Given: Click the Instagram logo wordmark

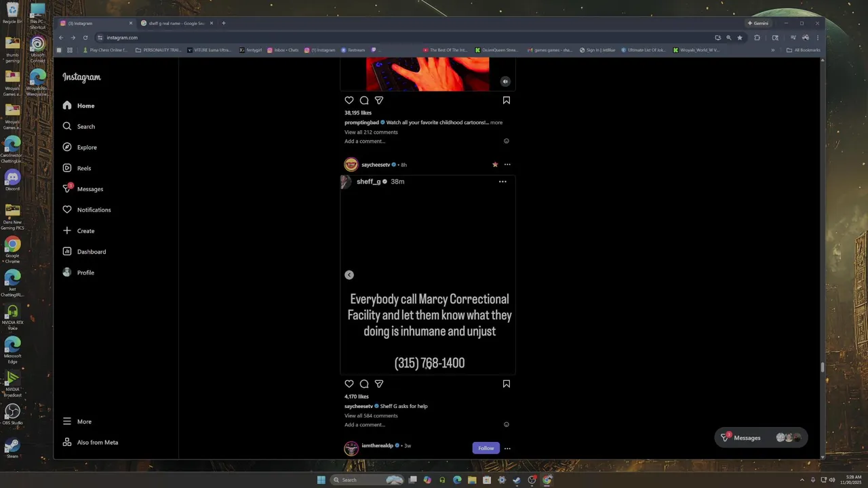Looking at the screenshot, I should pos(81,77).
